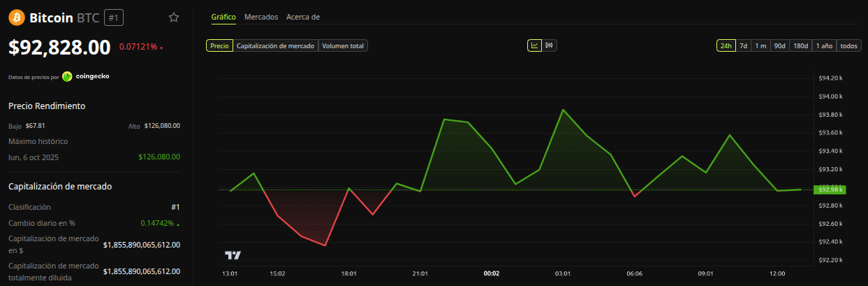Click the Capitalización de mercado heading

click(60, 187)
